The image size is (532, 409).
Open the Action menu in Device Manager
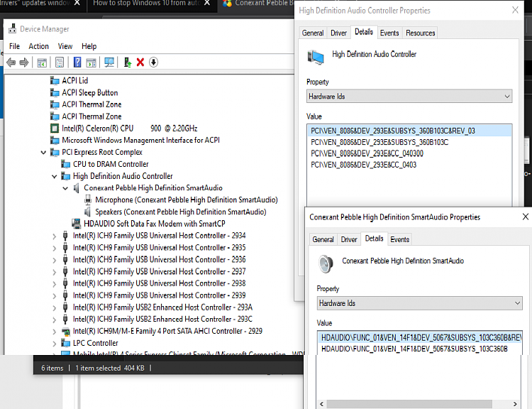coord(39,46)
